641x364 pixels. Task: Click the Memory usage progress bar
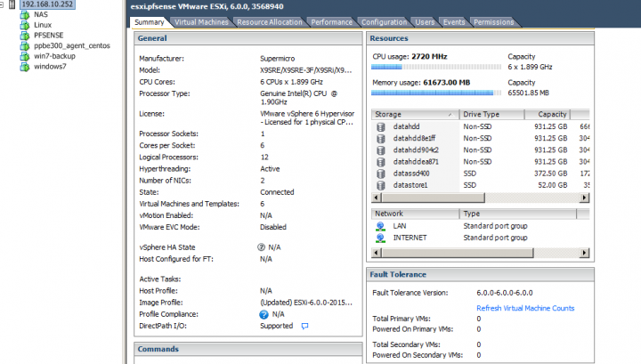435,93
